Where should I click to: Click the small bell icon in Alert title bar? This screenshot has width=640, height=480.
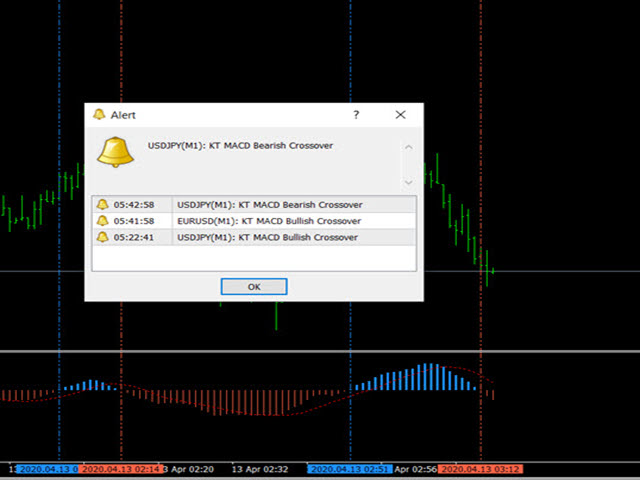click(x=99, y=114)
